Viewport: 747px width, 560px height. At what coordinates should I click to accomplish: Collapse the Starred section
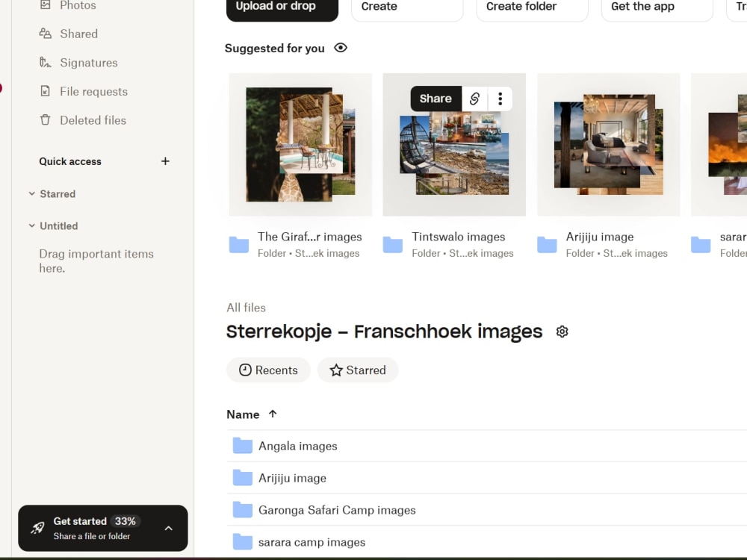click(32, 194)
